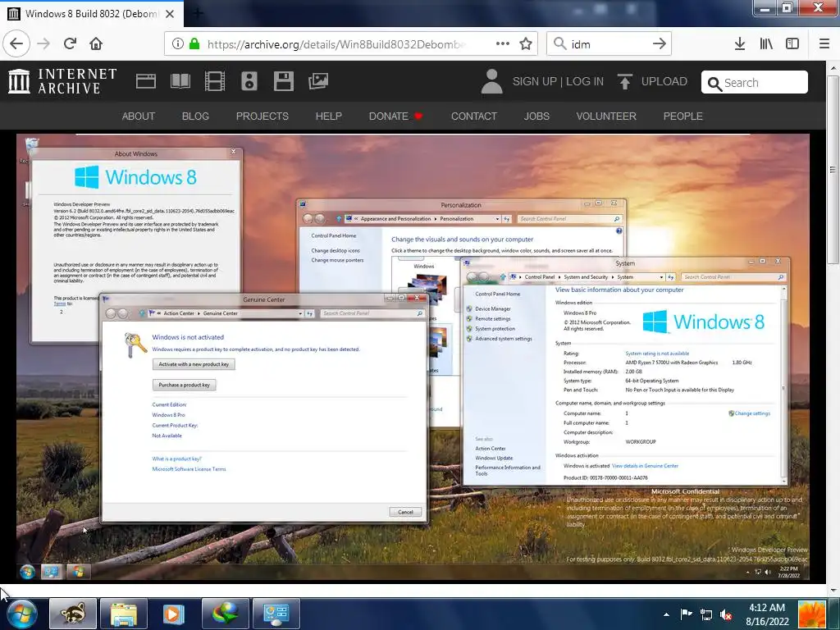Open the Audio speaker icon

pyautogui.click(x=249, y=81)
